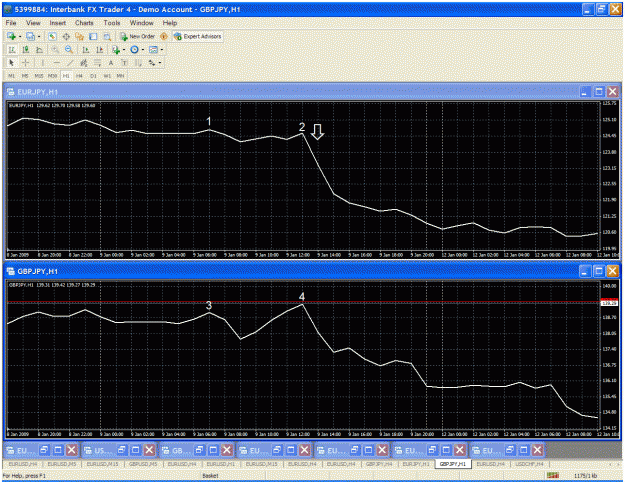Click the Periods clock icon
This screenshot has width=625, height=482.
(134, 49)
